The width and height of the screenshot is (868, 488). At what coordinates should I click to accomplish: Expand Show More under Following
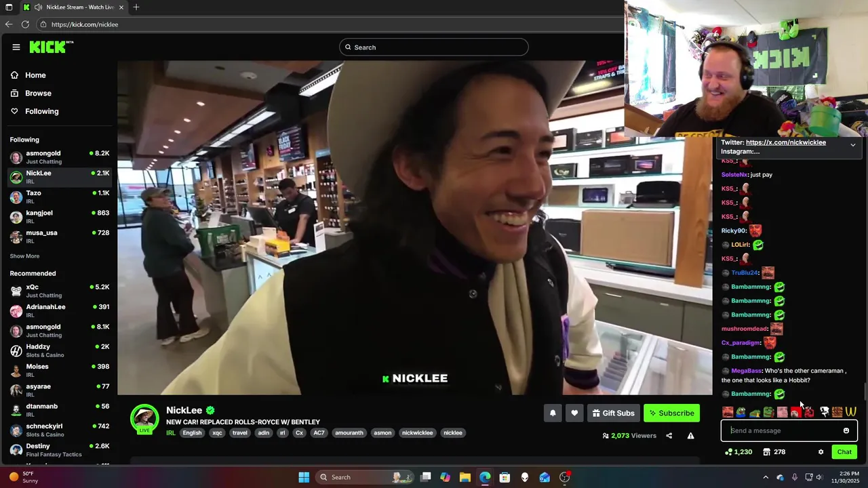coord(24,256)
